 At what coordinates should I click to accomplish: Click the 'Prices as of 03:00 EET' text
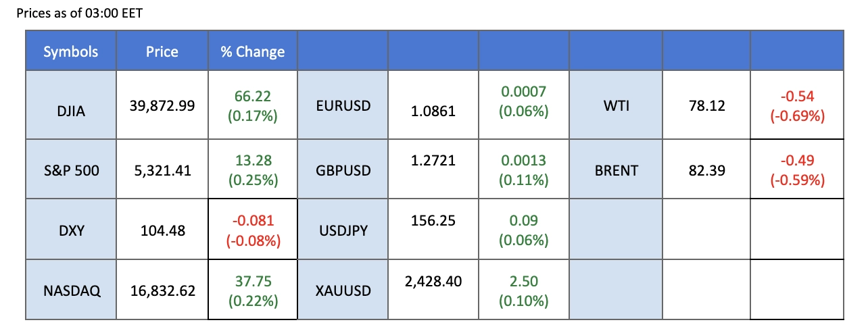[x=79, y=14]
